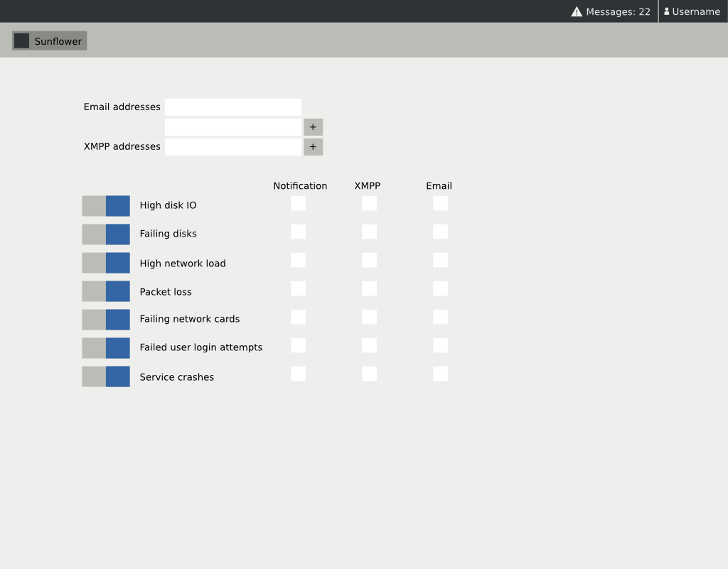
Task: Click the + icon next to XMPP addresses
Action: click(x=313, y=146)
